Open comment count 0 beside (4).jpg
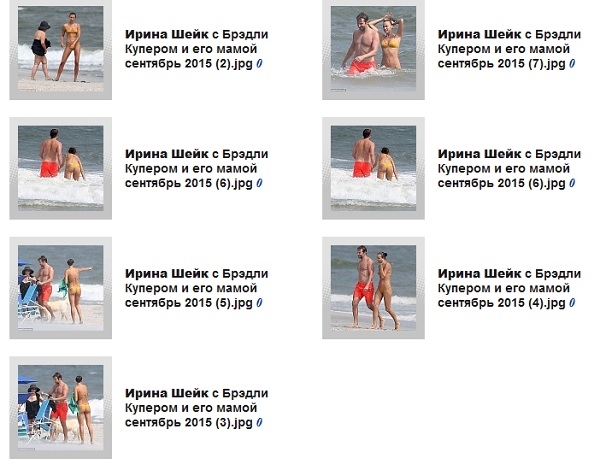The image size is (600, 470). pos(572,303)
